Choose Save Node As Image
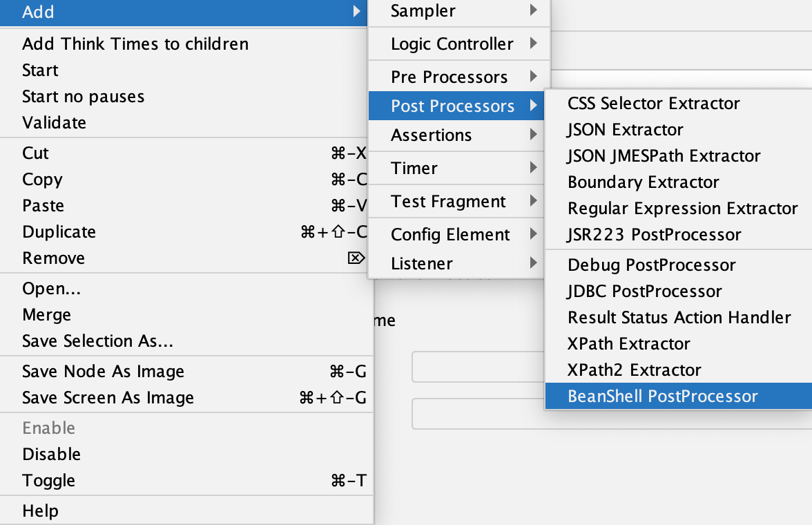Image resolution: width=812 pixels, height=525 pixels. (x=103, y=372)
